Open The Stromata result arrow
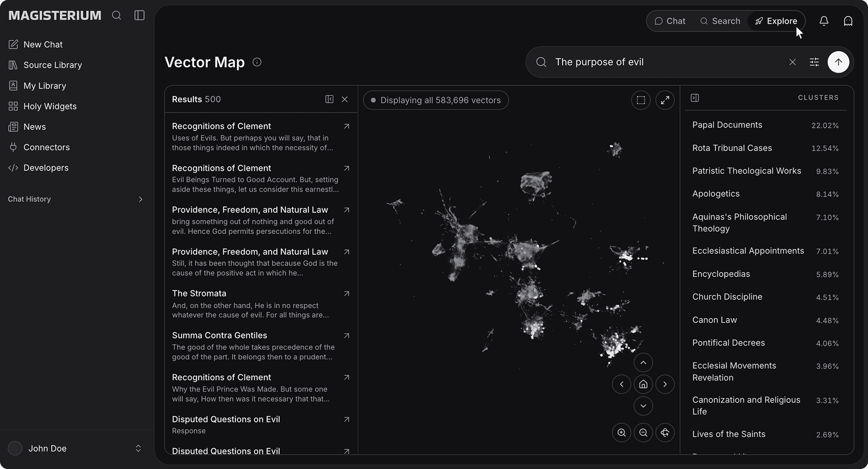868x469 pixels. tap(347, 293)
